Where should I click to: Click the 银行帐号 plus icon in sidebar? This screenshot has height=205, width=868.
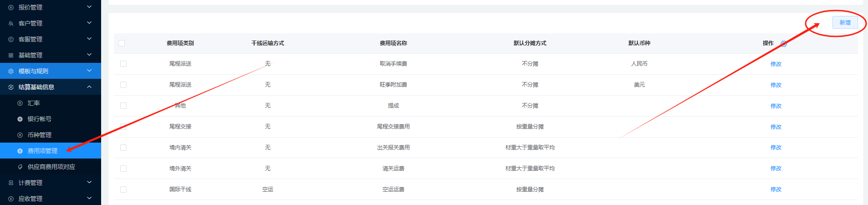(20, 119)
